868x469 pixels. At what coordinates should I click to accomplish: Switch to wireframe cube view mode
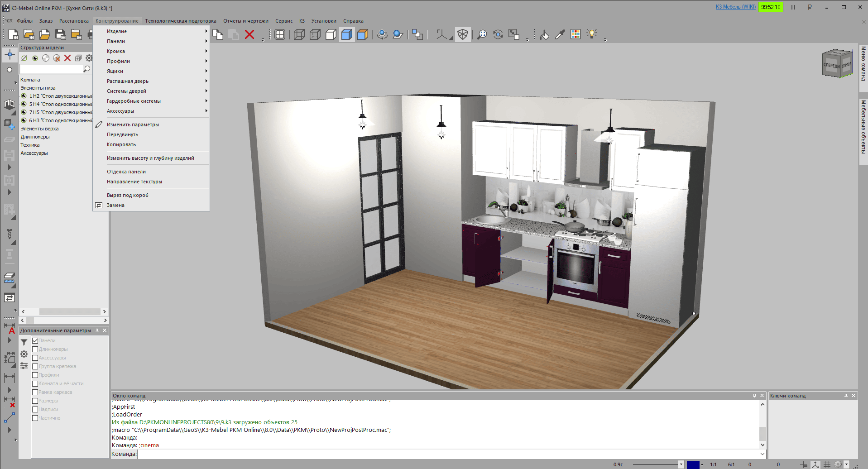point(299,35)
